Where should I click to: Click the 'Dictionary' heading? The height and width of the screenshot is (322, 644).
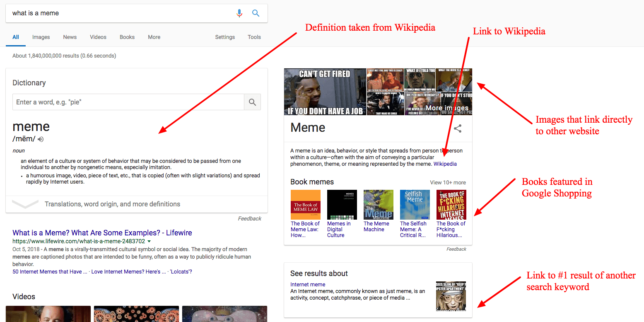point(29,83)
